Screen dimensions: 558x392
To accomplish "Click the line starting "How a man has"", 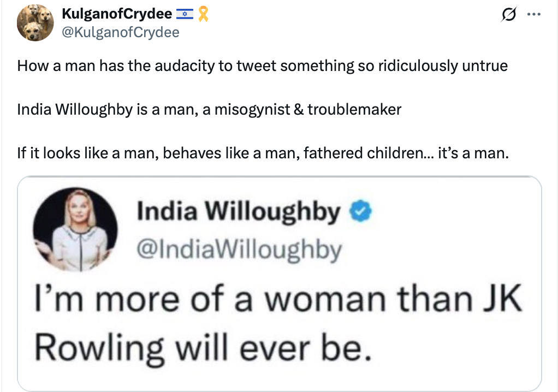I will click(x=262, y=66).
